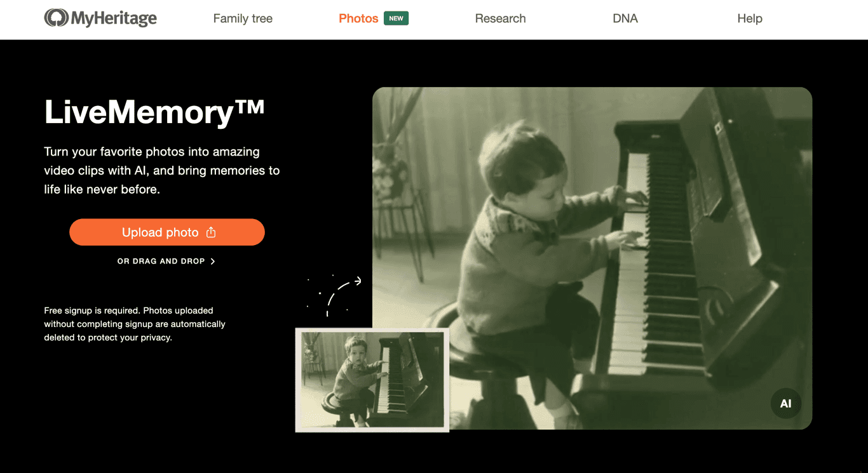Open the DNA menu
868x473 pixels.
pyautogui.click(x=625, y=18)
